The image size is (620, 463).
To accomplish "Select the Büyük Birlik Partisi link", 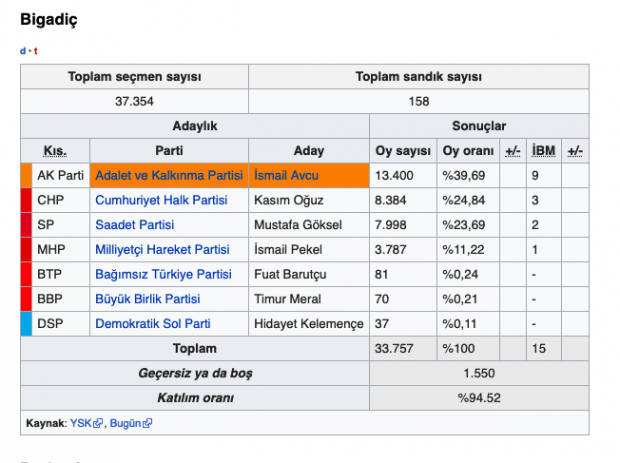I will click(147, 299).
